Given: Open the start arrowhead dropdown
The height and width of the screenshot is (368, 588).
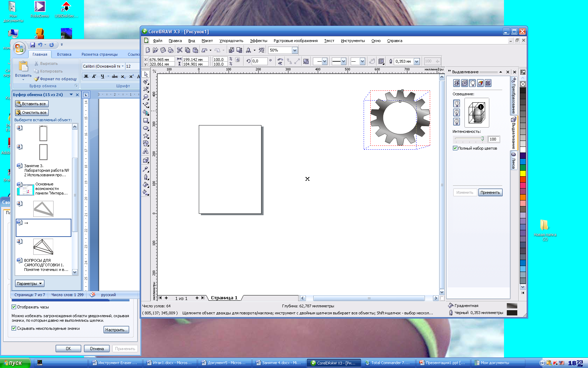Looking at the screenshot, I should [x=324, y=61].
